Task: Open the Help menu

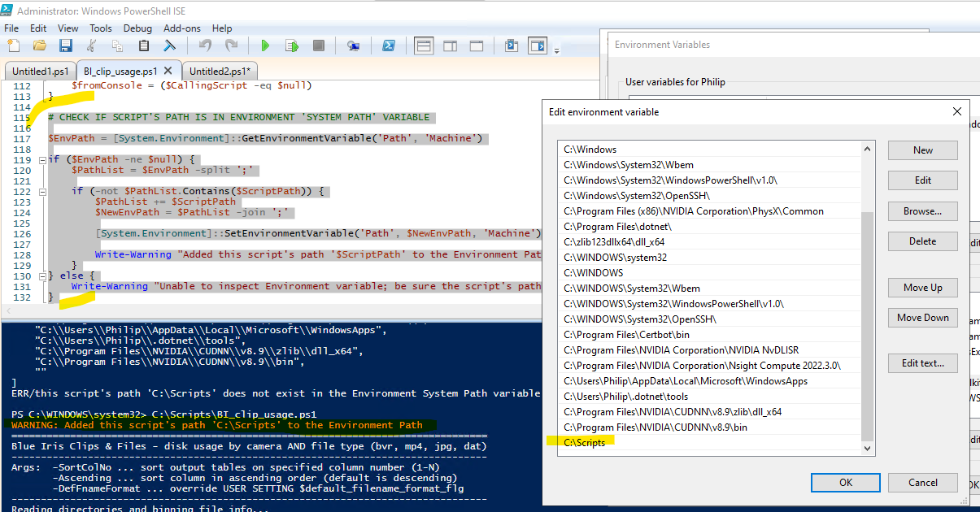Action: [x=222, y=28]
